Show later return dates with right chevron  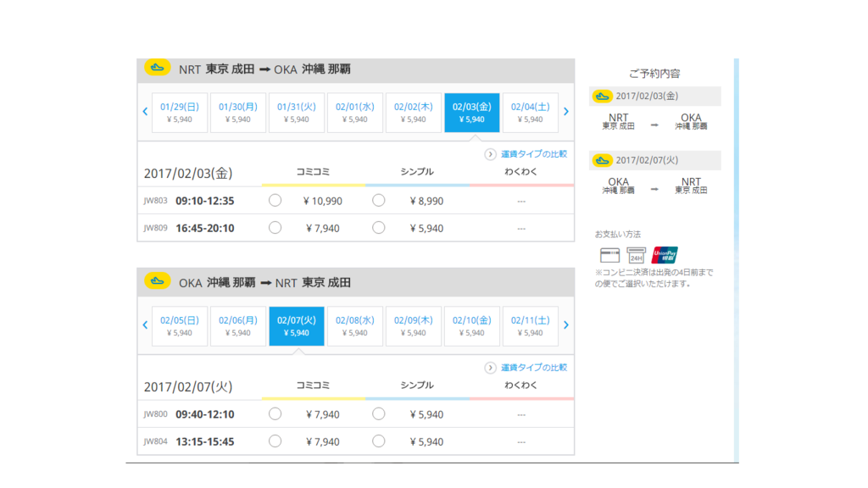pyautogui.click(x=565, y=325)
